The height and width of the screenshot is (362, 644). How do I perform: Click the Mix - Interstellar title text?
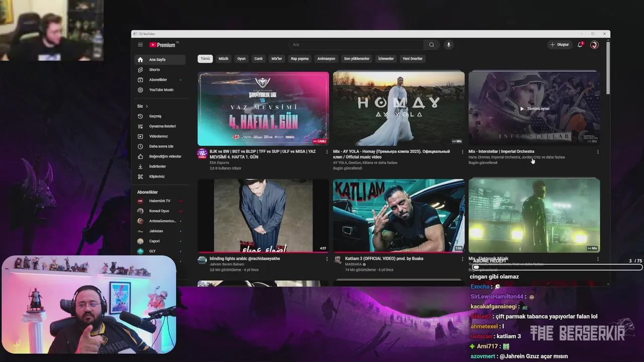[501, 151]
